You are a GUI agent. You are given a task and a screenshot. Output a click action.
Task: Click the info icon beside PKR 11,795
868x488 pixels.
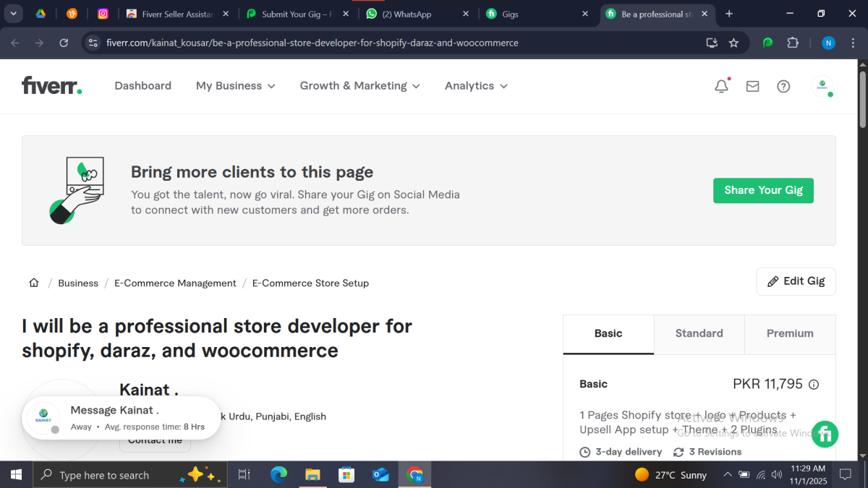[x=814, y=384]
